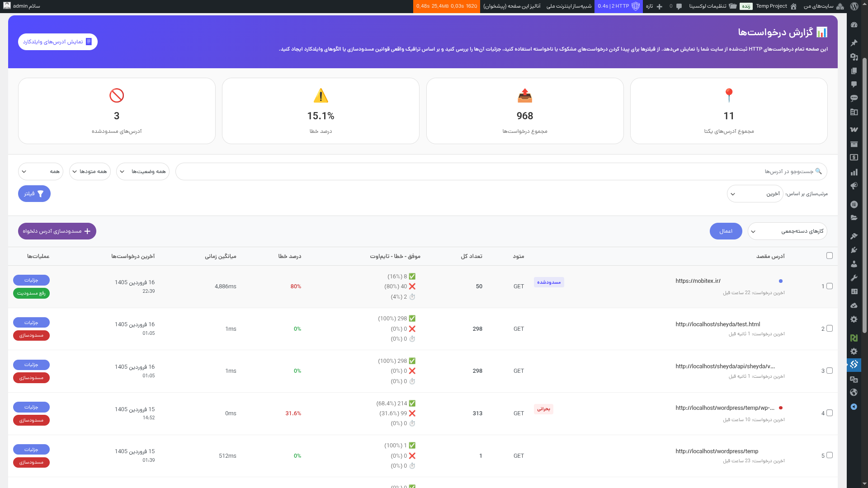Open Marketing megaphone icon in sidebar
The image size is (868, 488).
pyautogui.click(x=854, y=186)
